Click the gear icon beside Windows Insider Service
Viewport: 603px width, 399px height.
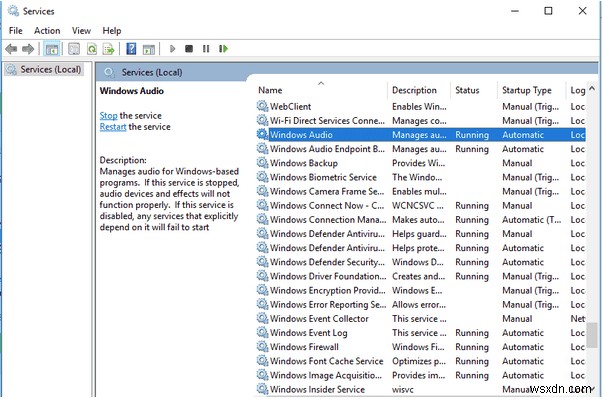click(x=262, y=389)
